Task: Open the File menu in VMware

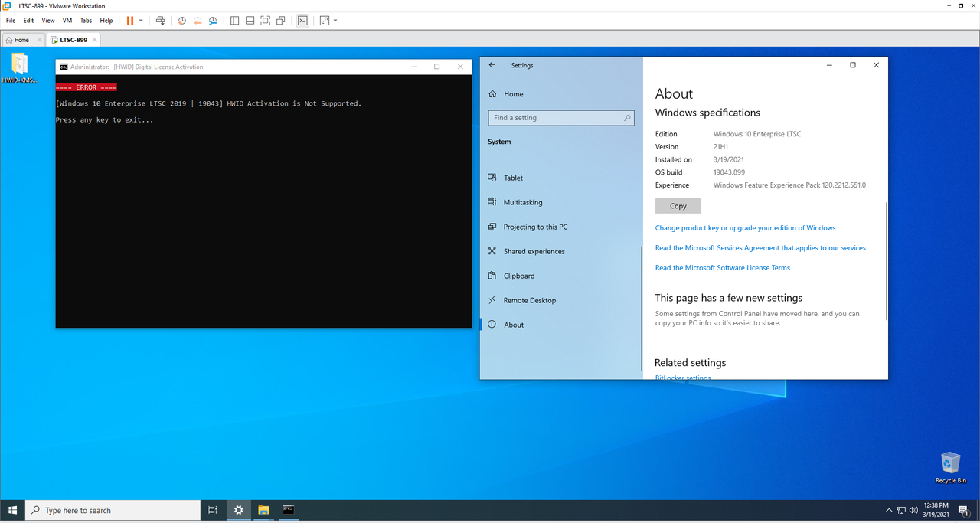Action: 11,21
